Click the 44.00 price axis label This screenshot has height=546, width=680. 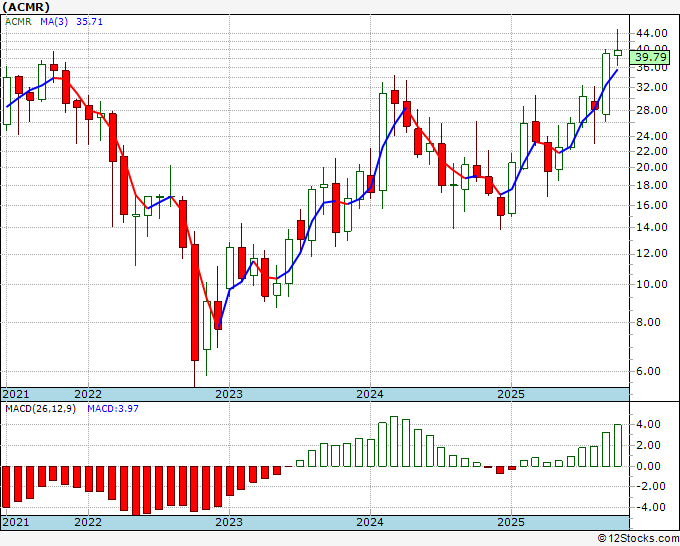tap(651, 33)
